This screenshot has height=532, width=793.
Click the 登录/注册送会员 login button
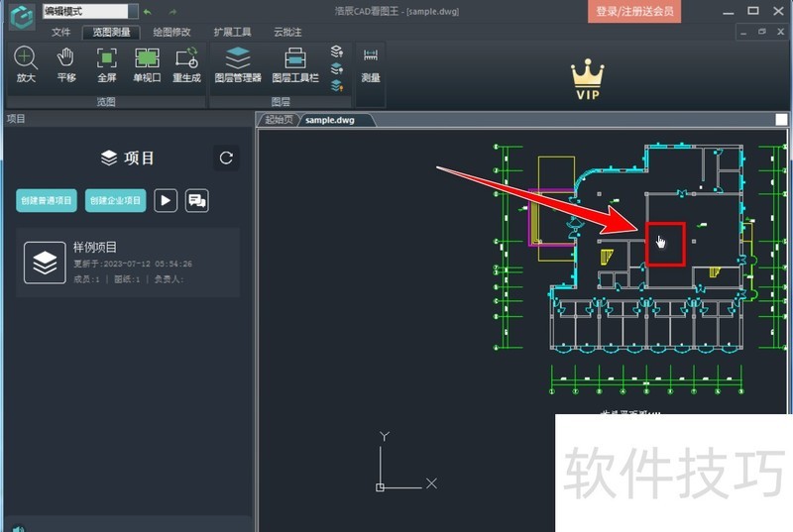pos(634,12)
